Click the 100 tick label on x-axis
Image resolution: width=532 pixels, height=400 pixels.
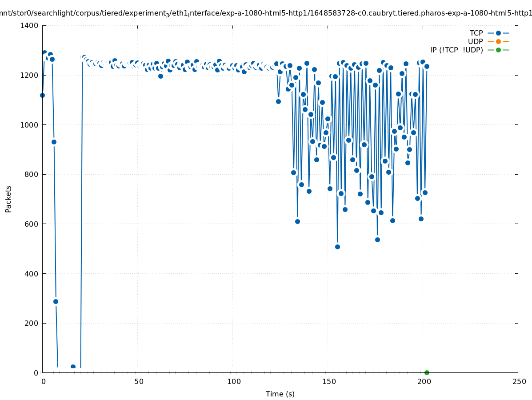(x=233, y=381)
